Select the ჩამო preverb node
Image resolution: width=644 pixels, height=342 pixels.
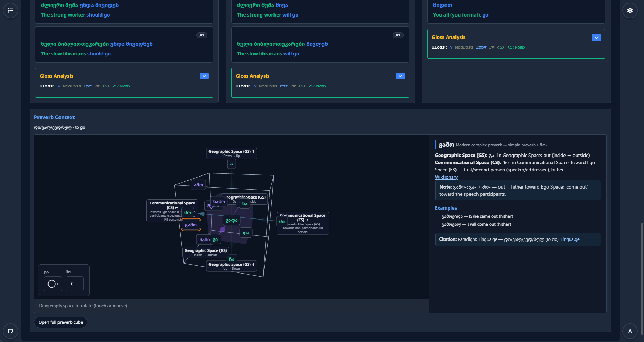pyautogui.click(x=203, y=239)
